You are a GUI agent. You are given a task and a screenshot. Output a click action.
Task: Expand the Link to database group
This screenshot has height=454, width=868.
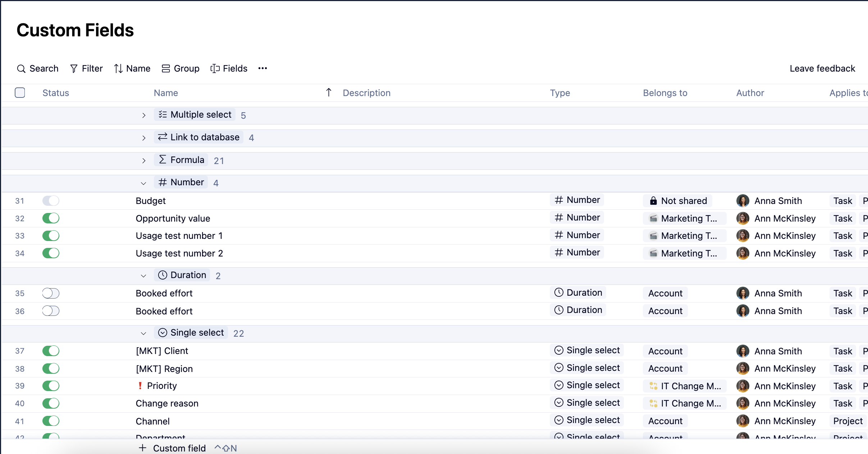[144, 138]
